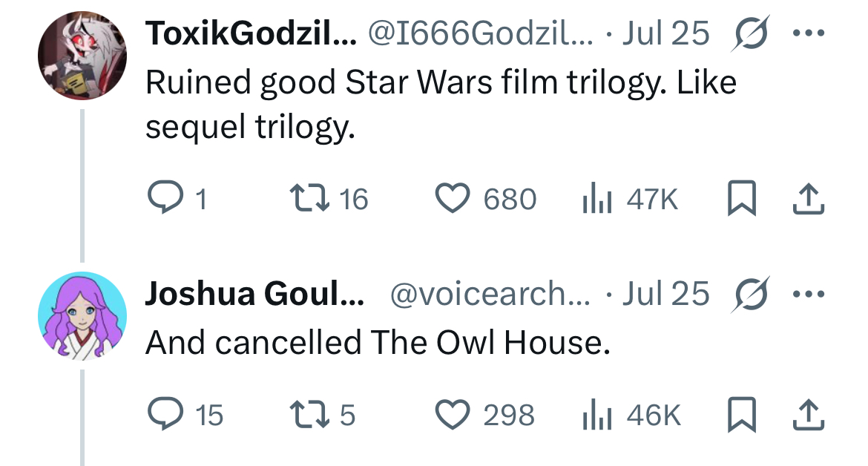Image resolution: width=868 pixels, height=466 pixels.
Task: Open Grok icon on ToxikGodzilla's tweet
Action: 751,33
